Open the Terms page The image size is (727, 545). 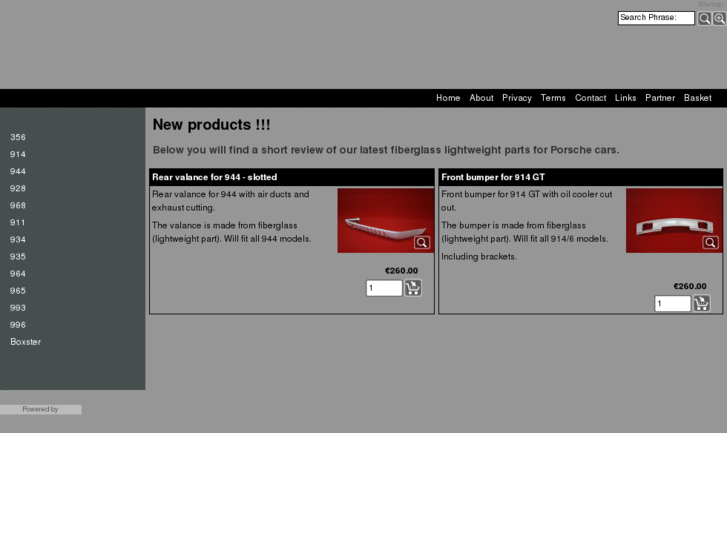[x=553, y=98]
